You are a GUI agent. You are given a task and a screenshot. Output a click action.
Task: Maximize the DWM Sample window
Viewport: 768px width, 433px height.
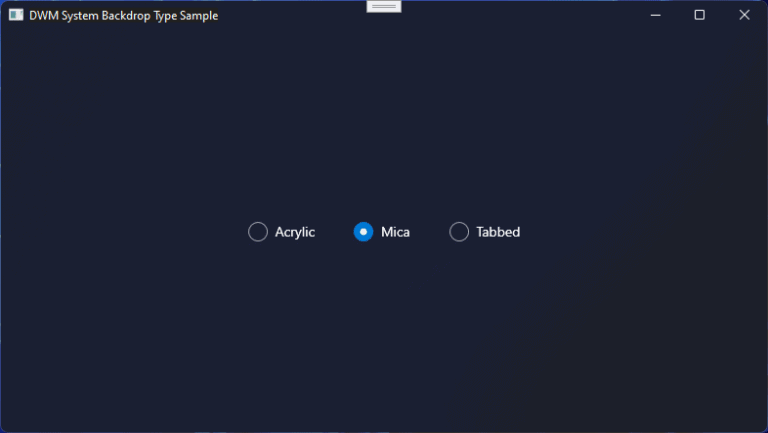699,15
